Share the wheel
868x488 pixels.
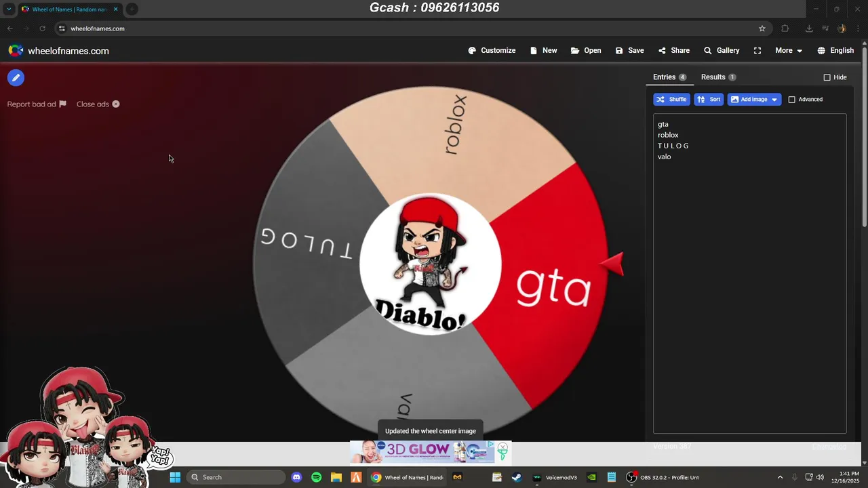tap(673, 51)
